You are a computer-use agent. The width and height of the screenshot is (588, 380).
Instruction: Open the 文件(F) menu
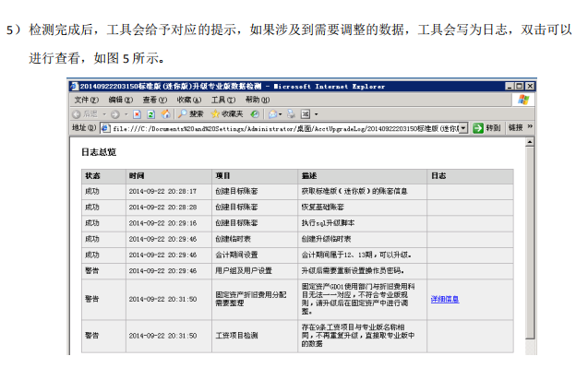(x=87, y=100)
